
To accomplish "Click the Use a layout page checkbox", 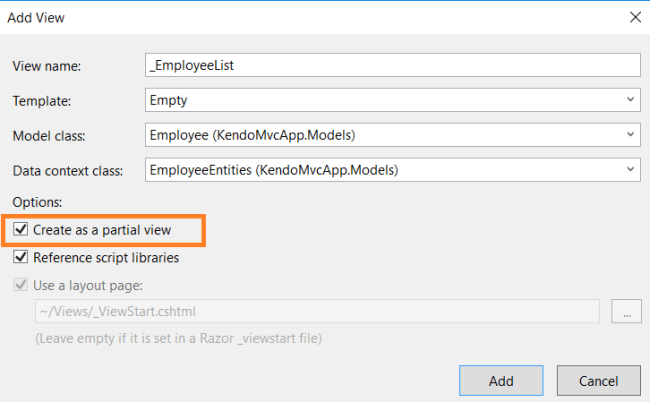I will (x=21, y=286).
